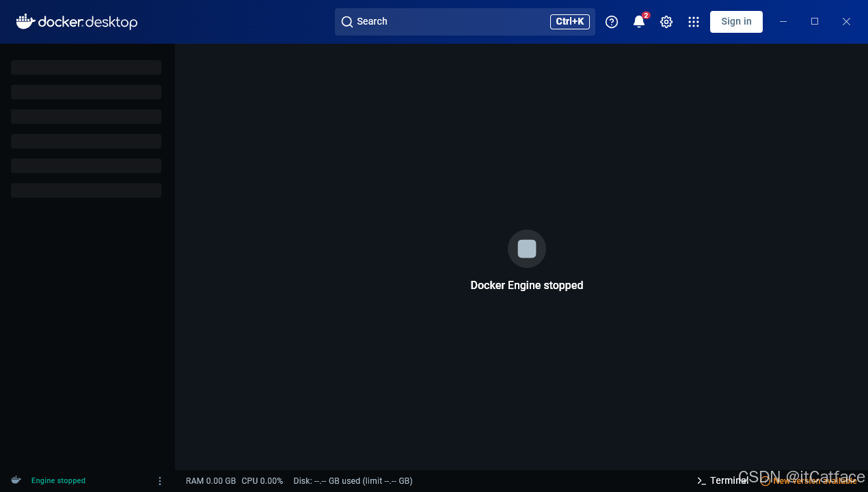Click 'Docker Engine stopped' message text
The height and width of the screenshot is (492, 868).
click(x=527, y=286)
